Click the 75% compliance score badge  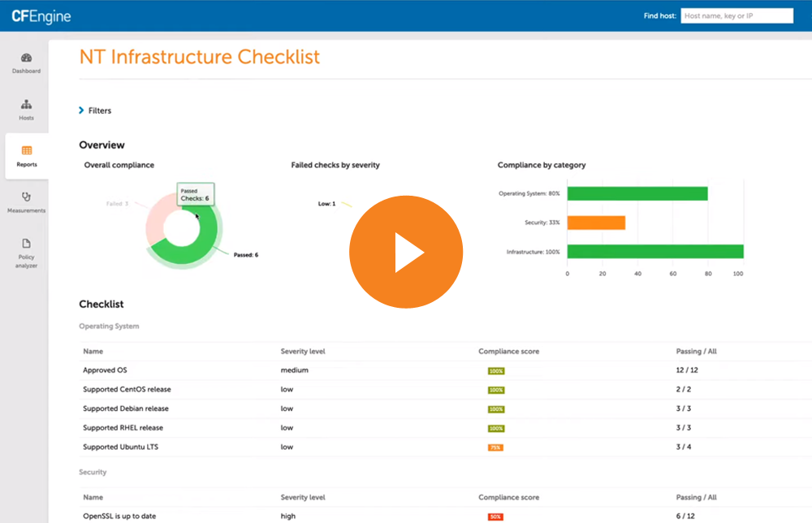pyautogui.click(x=495, y=447)
